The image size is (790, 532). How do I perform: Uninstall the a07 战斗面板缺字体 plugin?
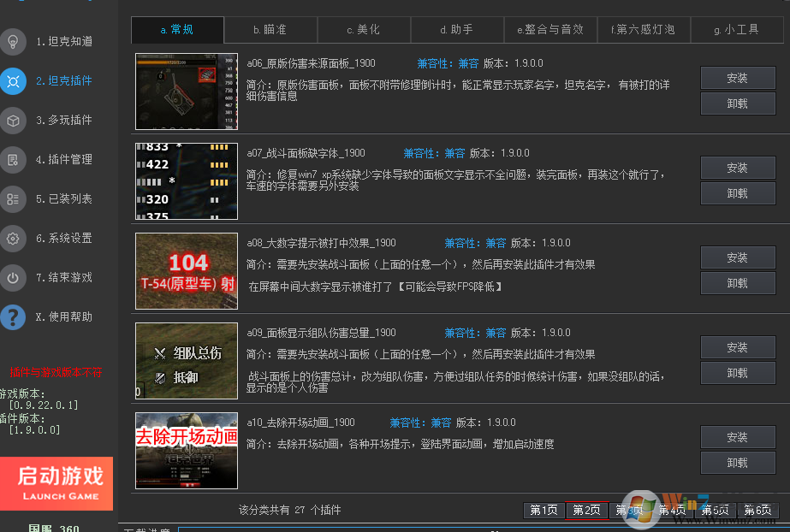[x=737, y=193]
